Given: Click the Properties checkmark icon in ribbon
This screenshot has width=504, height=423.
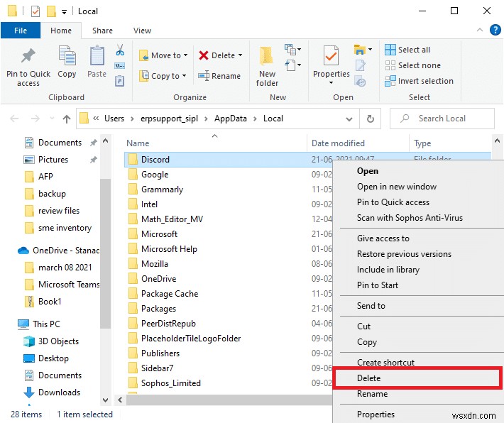Looking at the screenshot, I should click(331, 57).
